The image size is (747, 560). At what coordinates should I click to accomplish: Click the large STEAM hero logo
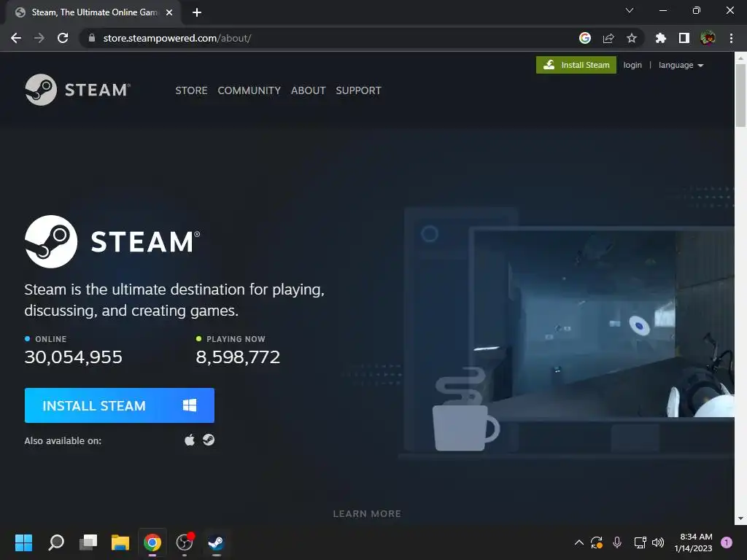click(112, 241)
